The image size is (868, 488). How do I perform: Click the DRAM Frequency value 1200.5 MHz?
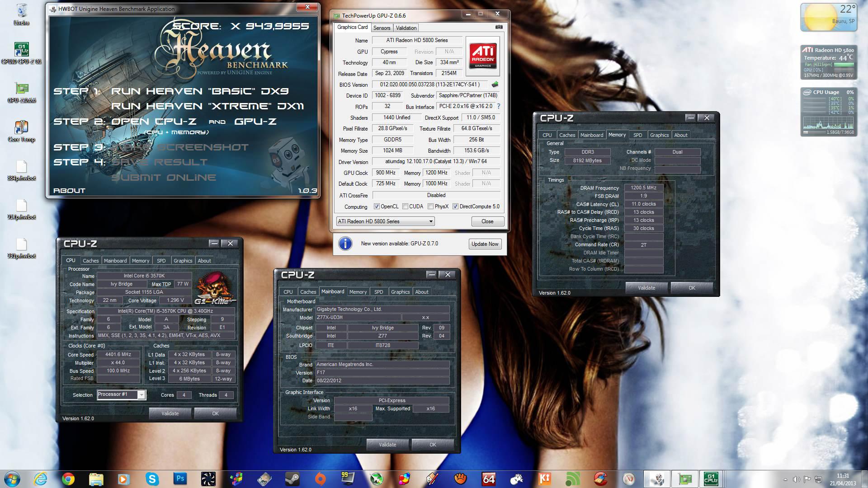pyautogui.click(x=643, y=188)
